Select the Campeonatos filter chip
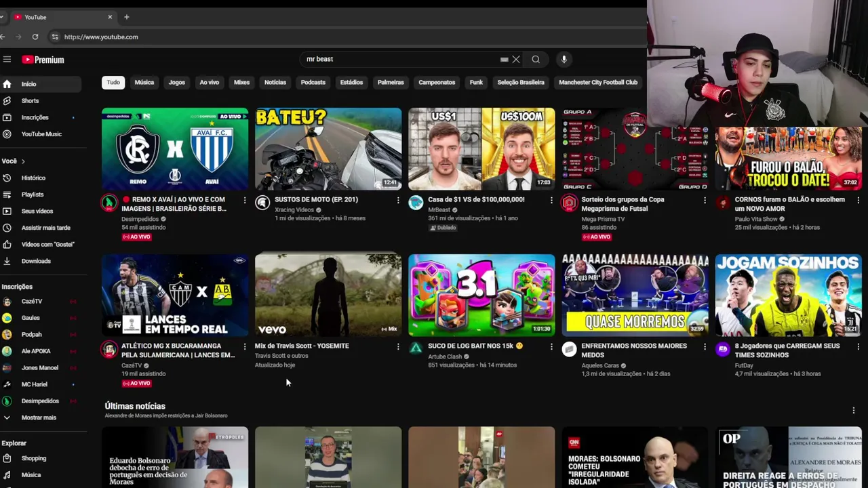The image size is (868, 488). [437, 83]
